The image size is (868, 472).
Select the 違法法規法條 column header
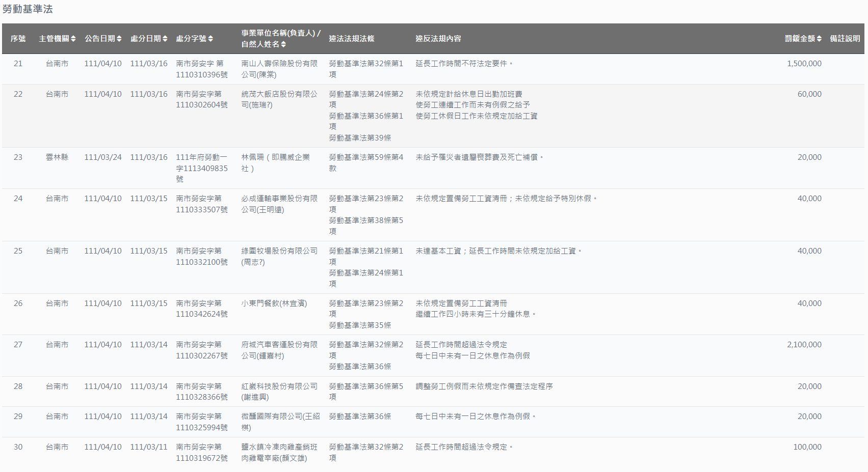(351, 39)
